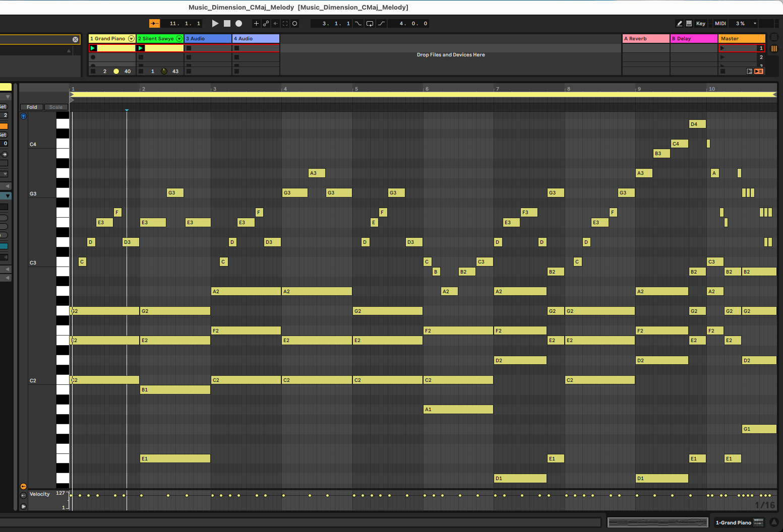The image size is (783, 532).
Task: Click the Re-enable Automation arrow
Action: [x=275, y=23]
